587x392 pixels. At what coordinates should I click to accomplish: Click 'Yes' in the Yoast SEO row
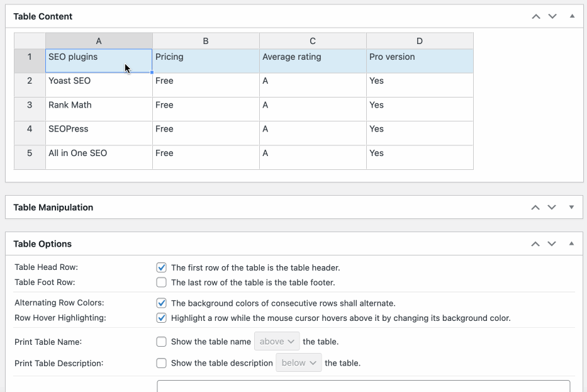pyautogui.click(x=420, y=85)
